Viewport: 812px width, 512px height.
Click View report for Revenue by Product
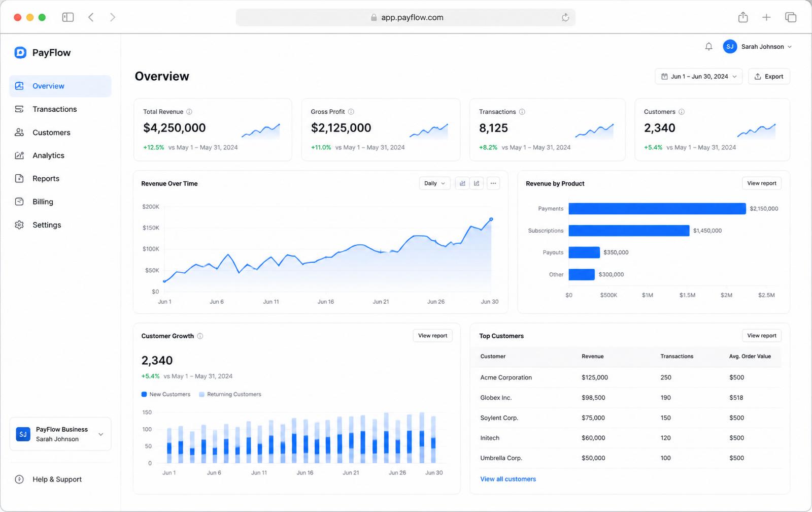click(x=762, y=183)
